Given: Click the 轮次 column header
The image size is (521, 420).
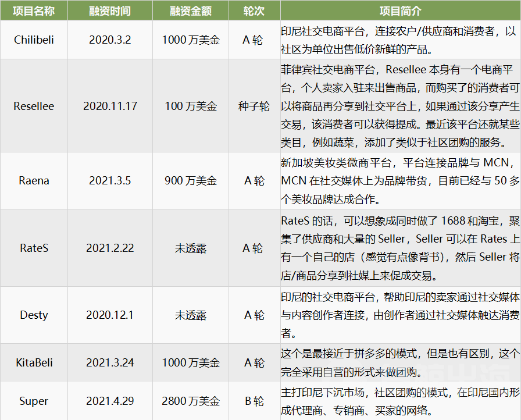Looking at the screenshot, I should click(x=255, y=10).
